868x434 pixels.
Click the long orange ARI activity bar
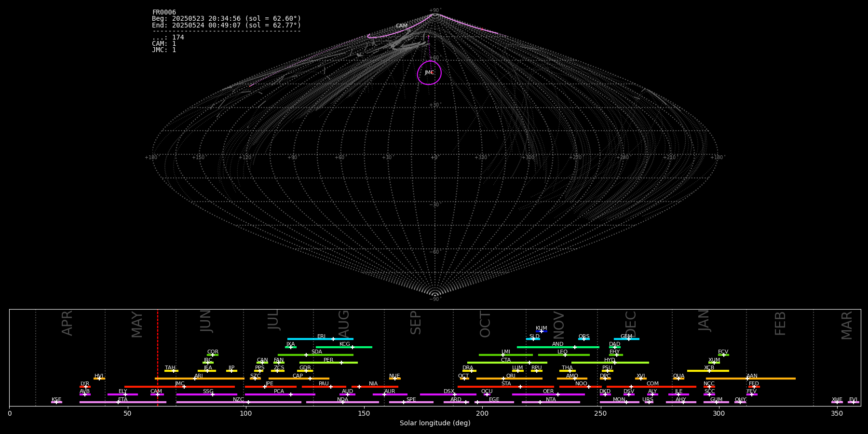pos(200,379)
